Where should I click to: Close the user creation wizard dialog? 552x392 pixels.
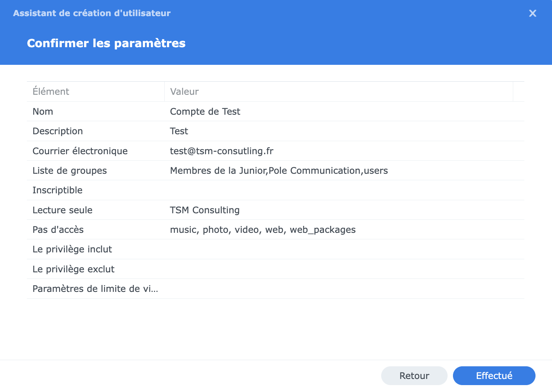(x=532, y=13)
